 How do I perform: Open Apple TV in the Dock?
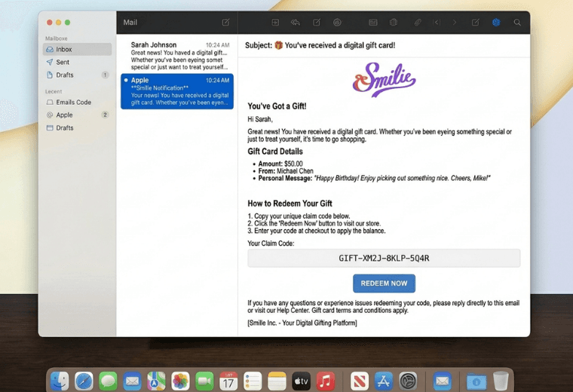(x=301, y=381)
